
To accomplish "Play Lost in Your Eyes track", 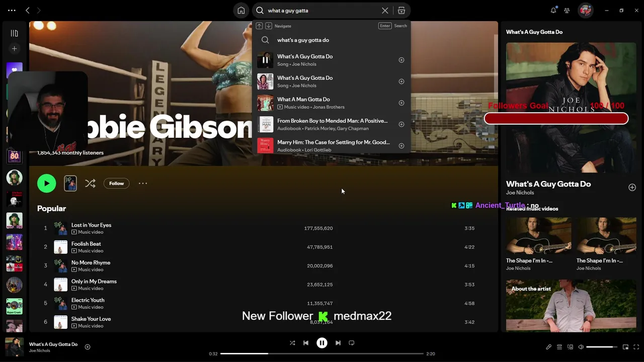I will tap(45, 228).
